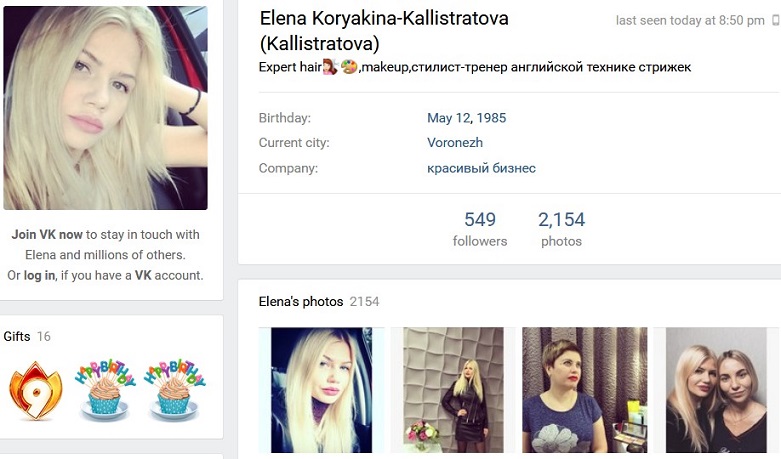Click the 1985 birth year link

[491, 118]
